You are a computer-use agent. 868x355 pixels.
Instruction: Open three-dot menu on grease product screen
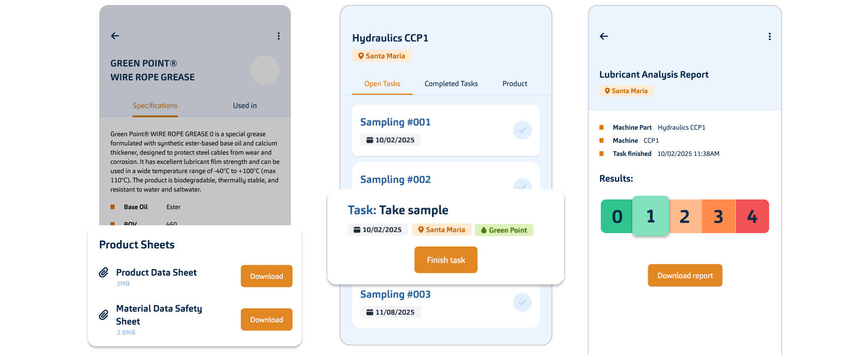click(x=279, y=36)
